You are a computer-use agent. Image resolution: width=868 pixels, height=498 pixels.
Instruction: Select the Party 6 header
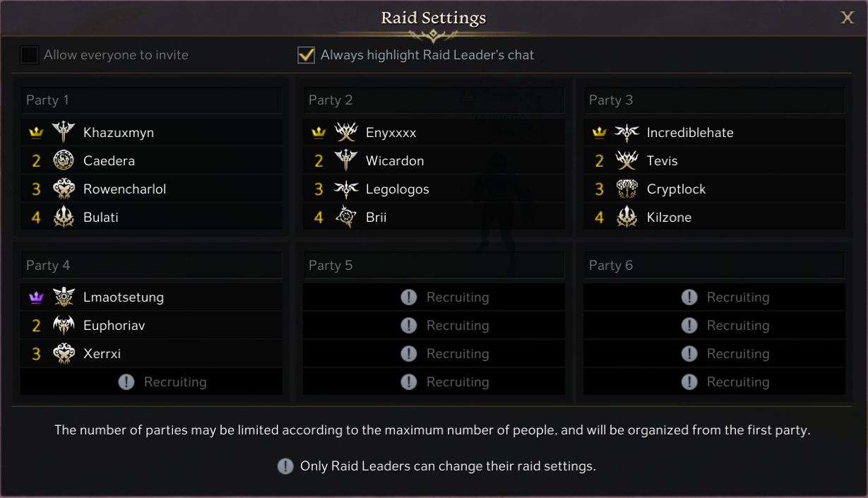[714, 266]
